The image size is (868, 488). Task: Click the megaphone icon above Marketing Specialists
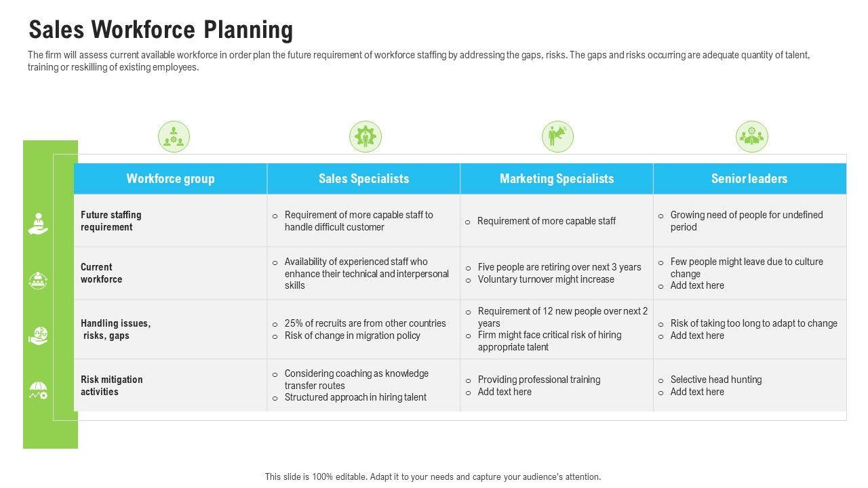(x=557, y=136)
